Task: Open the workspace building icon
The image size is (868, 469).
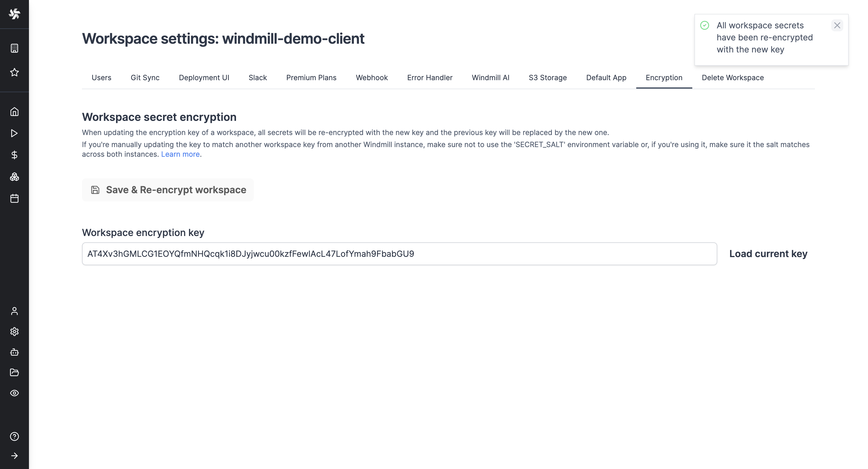Action: pos(14,48)
